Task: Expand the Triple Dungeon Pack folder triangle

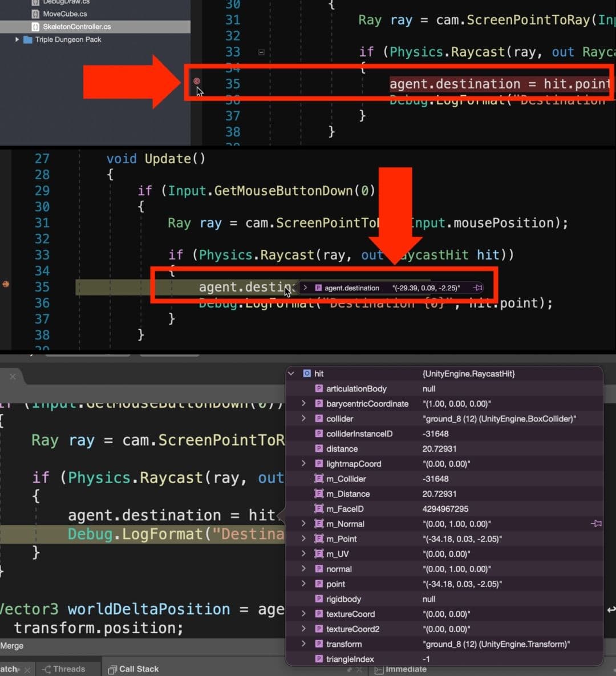Action: pyautogui.click(x=17, y=39)
